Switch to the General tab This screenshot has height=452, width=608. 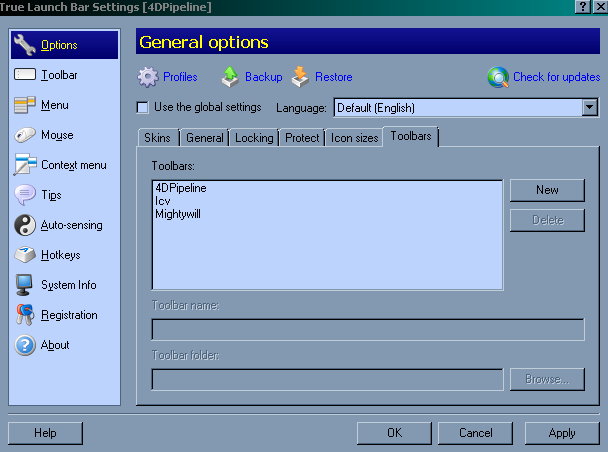(205, 138)
